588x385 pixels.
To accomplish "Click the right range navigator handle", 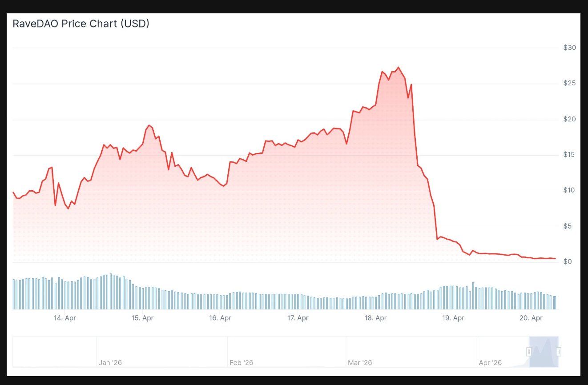I will click(x=559, y=352).
